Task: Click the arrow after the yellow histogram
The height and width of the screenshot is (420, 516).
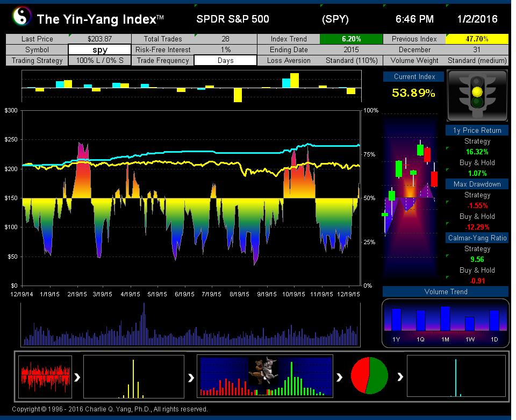Action: click(191, 378)
